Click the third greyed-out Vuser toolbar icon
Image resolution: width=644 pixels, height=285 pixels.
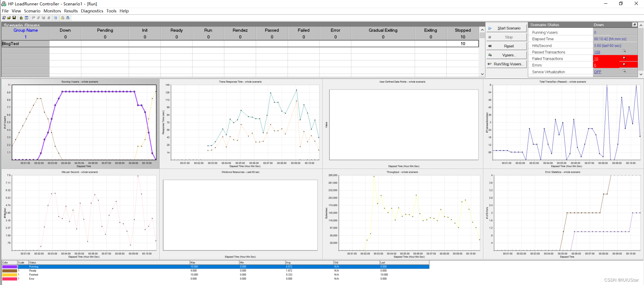44,18
